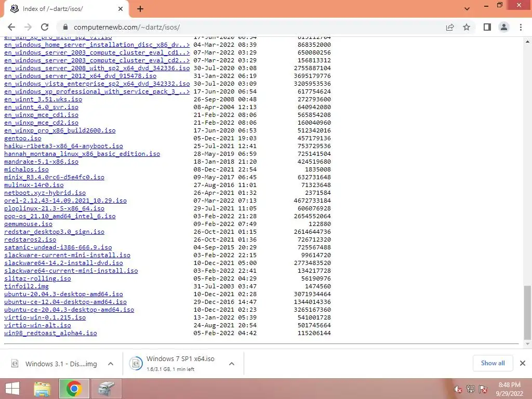Open slackware64-14.2-install-dvd.iso link
The height and width of the screenshot is (399, 532).
pos(63,263)
